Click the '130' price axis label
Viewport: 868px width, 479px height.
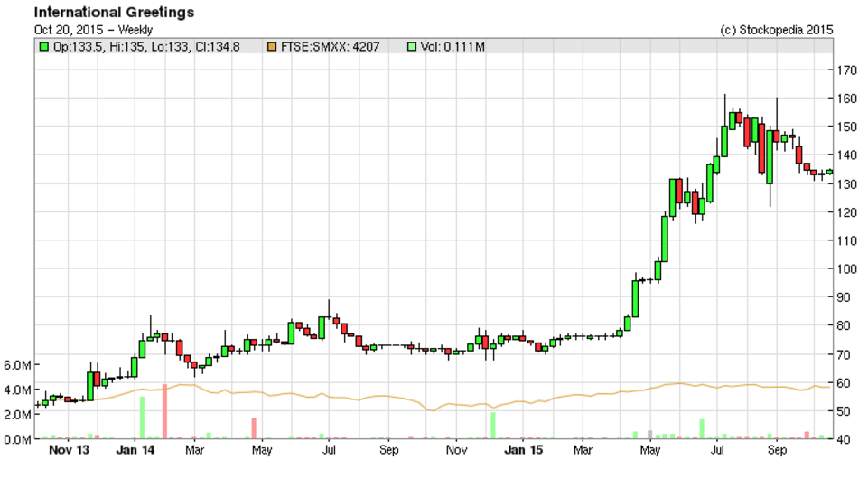[847, 183]
